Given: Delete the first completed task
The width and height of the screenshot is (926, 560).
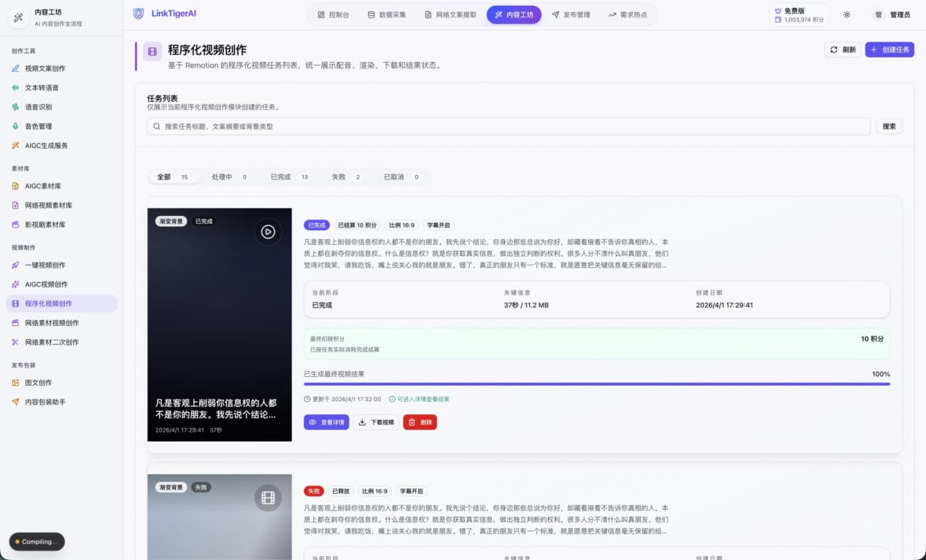Looking at the screenshot, I should (x=420, y=422).
